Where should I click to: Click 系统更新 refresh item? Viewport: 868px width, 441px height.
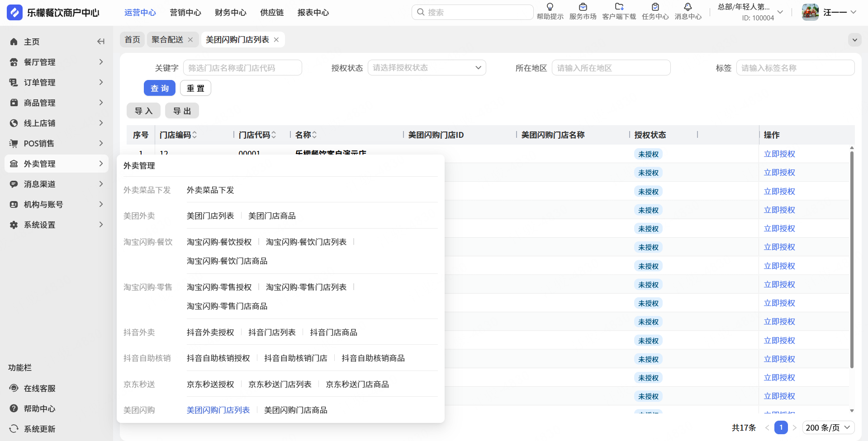[x=39, y=429]
